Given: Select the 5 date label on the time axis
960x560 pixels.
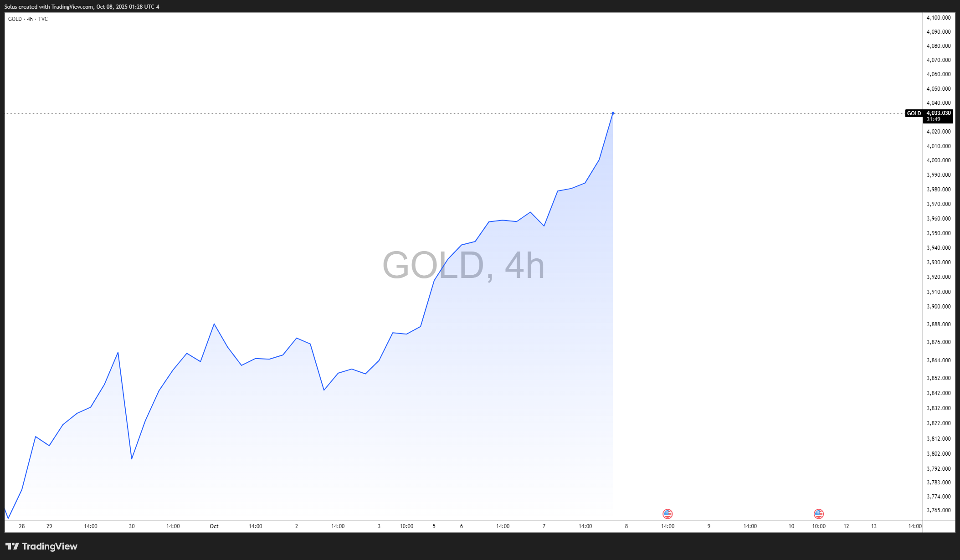Looking at the screenshot, I should point(434,526).
